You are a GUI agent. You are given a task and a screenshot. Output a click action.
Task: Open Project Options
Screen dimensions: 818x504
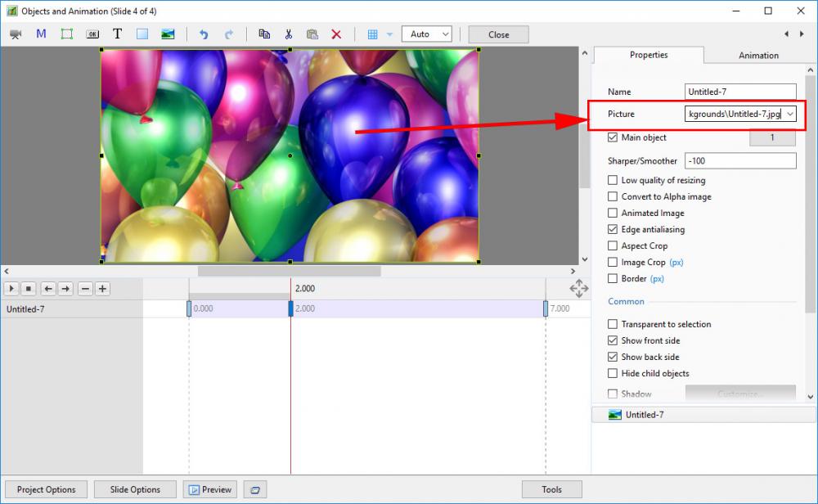46,489
